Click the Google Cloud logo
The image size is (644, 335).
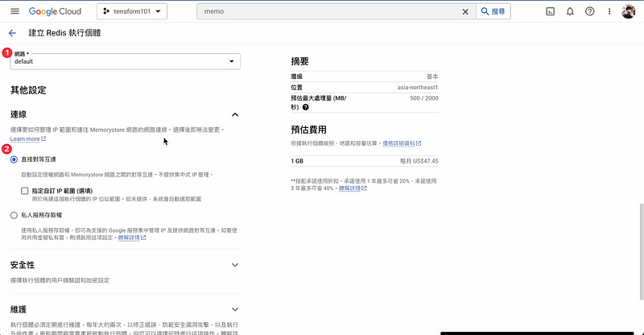pyautogui.click(x=55, y=11)
